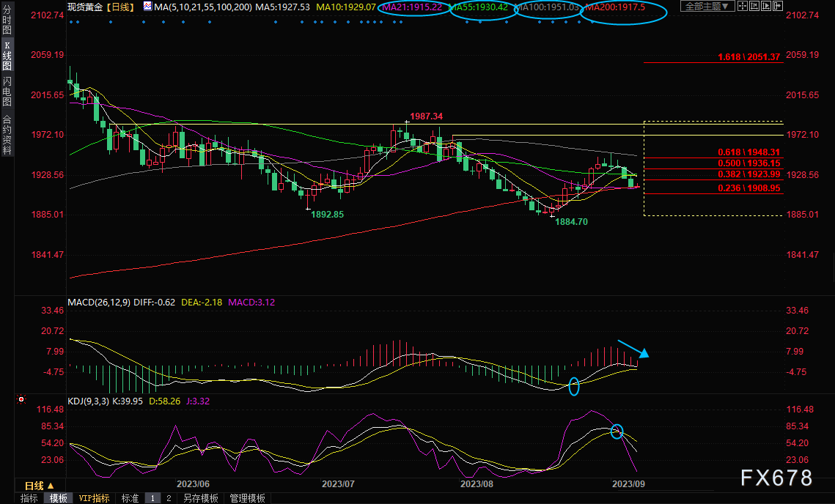Select the K线图 candlestick tab
This screenshot has width=835, height=504.
pyautogui.click(x=7, y=56)
